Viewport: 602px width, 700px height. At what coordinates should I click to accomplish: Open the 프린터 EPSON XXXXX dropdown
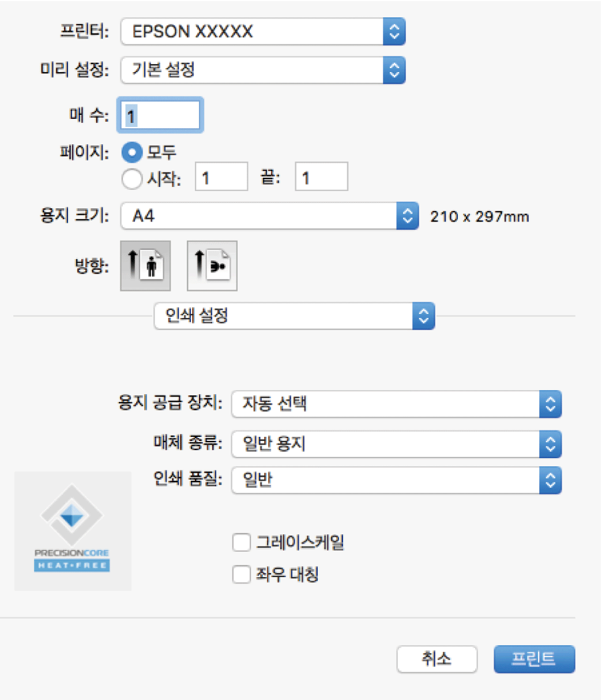[x=263, y=31]
